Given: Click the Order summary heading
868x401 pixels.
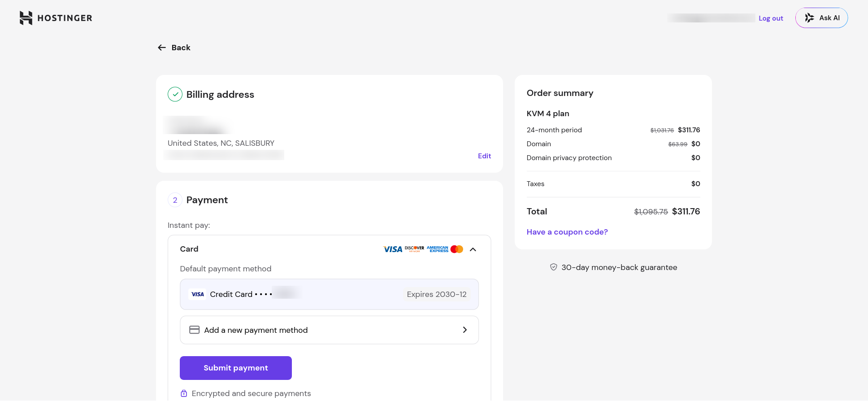Looking at the screenshot, I should [560, 93].
